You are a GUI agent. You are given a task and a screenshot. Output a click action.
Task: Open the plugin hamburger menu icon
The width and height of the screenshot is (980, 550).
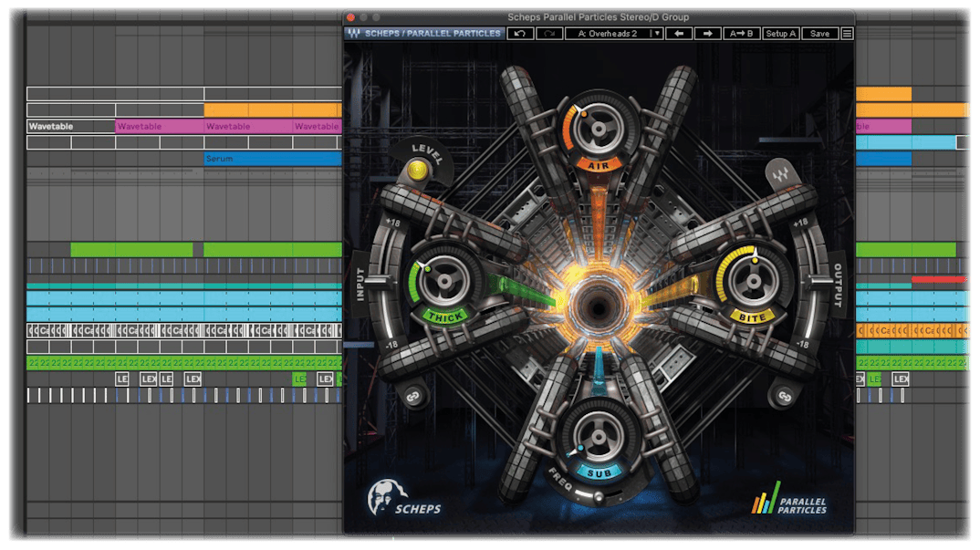click(847, 34)
